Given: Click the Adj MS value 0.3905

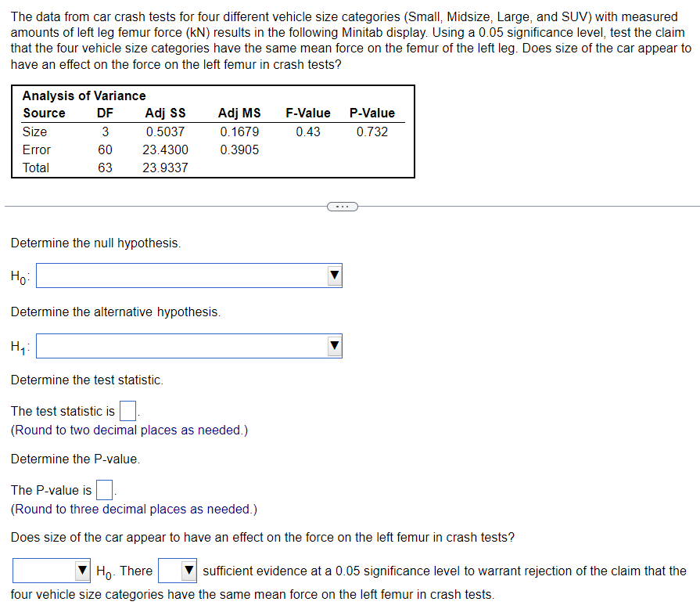Looking at the screenshot, I should coord(239,149).
